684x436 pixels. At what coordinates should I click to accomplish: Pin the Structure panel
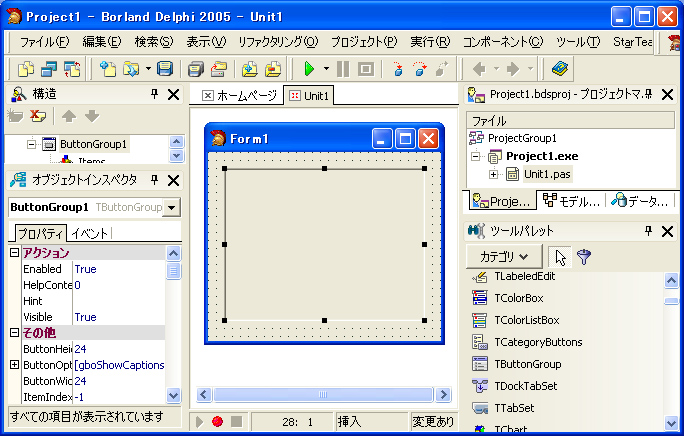point(154,94)
